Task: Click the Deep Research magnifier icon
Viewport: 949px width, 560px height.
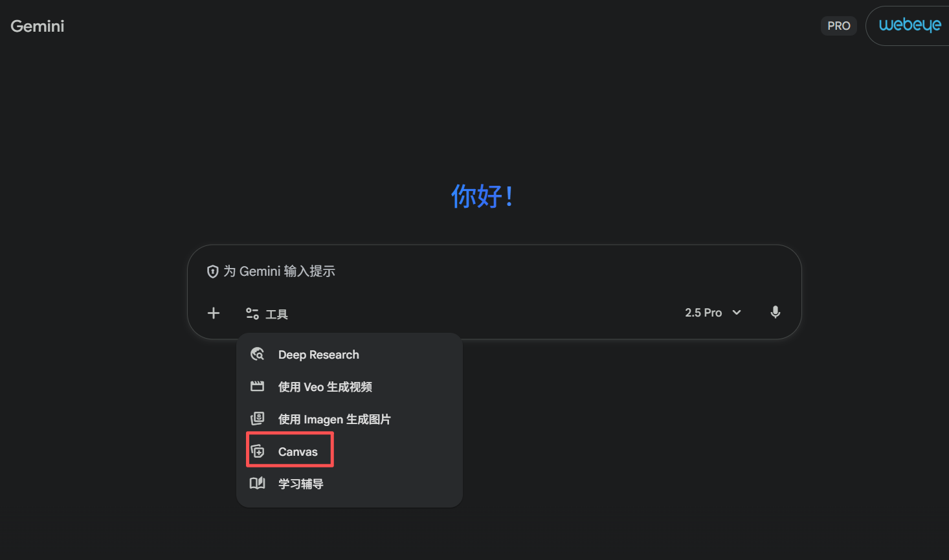Action: click(x=258, y=354)
